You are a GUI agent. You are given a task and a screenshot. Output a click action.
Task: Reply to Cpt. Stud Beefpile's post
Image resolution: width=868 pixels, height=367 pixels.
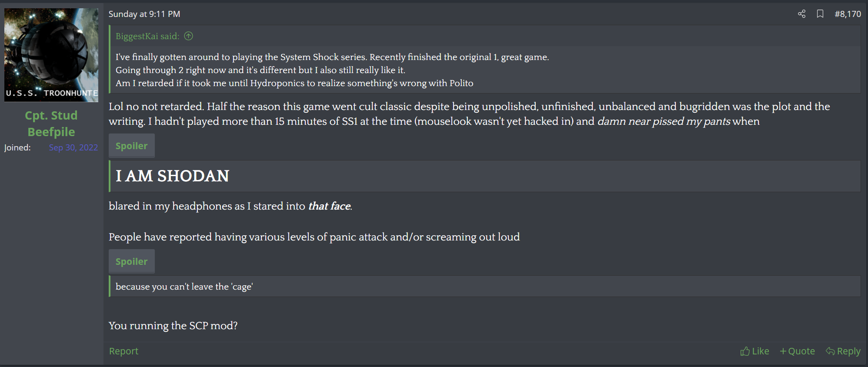tap(843, 351)
